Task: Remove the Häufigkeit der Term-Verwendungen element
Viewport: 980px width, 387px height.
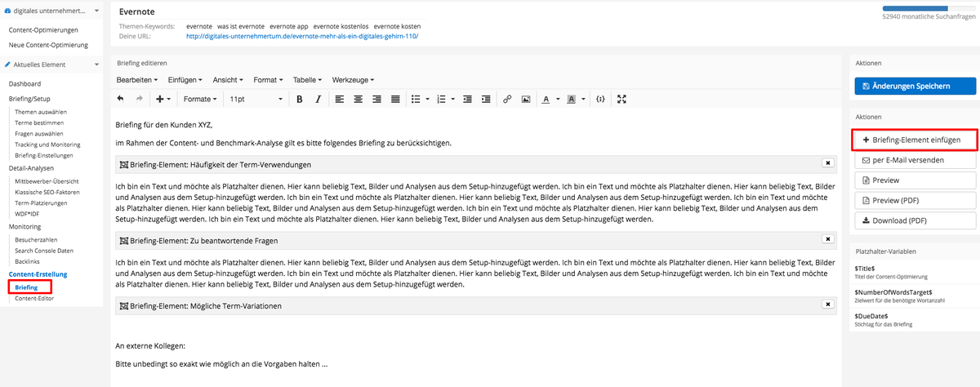Action: [827, 164]
